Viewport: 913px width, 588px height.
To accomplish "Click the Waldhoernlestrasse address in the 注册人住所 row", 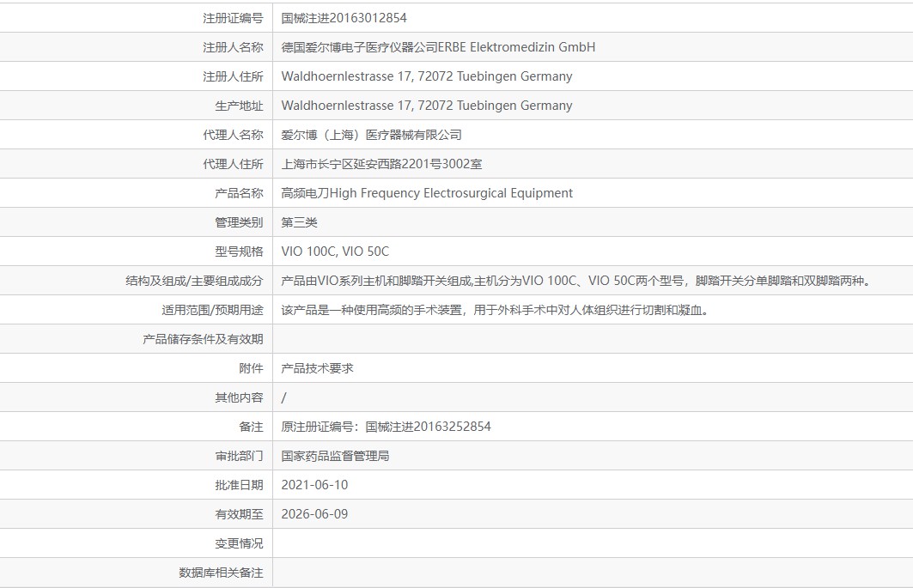I will tap(426, 76).
